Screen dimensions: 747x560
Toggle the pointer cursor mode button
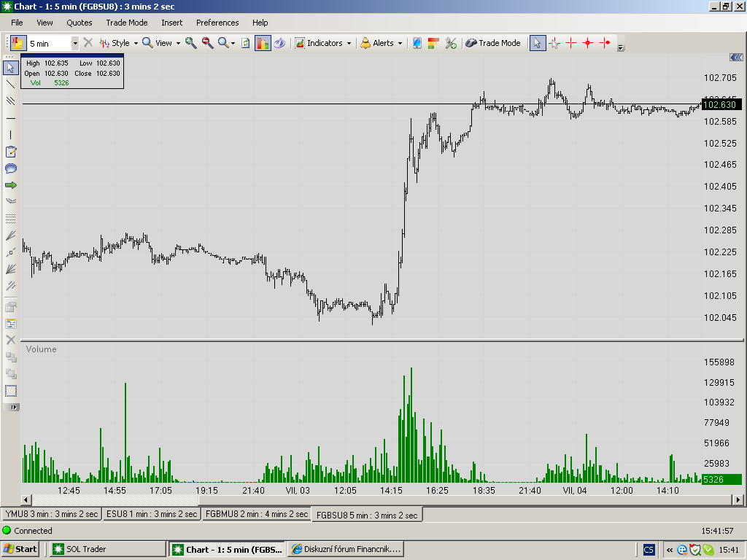(538, 43)
